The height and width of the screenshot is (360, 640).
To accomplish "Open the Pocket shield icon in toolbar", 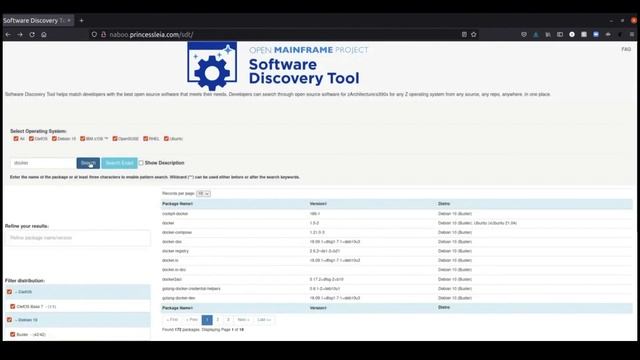I will click(524, 35).
